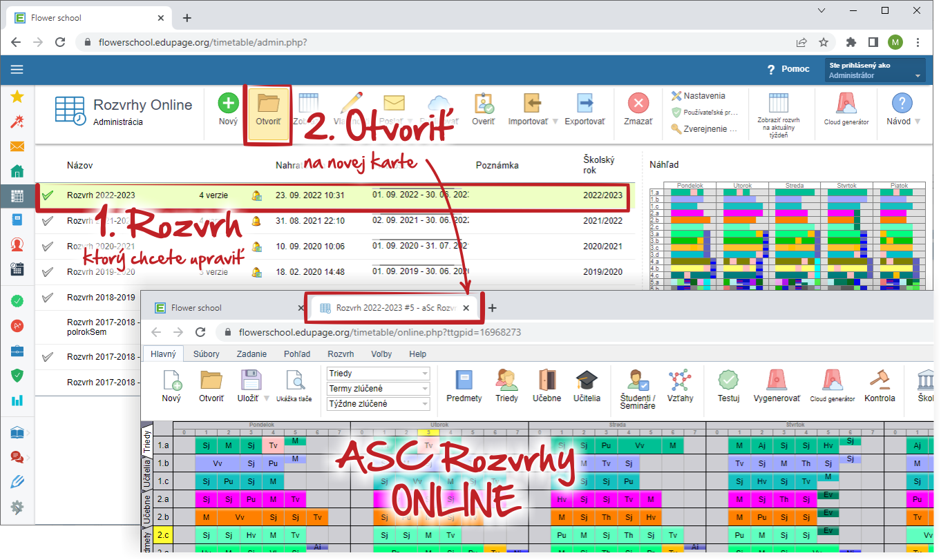The height and width of the screenshot is (560, 941).
Task: Click Zobraziť rozvrh na aktuálny týždeň
Action: click(x=779, y=115)
